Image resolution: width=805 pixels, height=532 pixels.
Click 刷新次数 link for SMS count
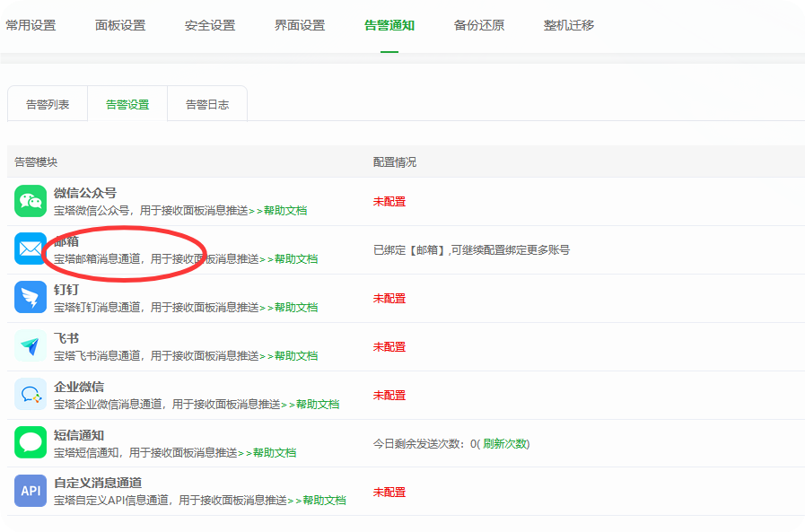click(x=505, y=444)
